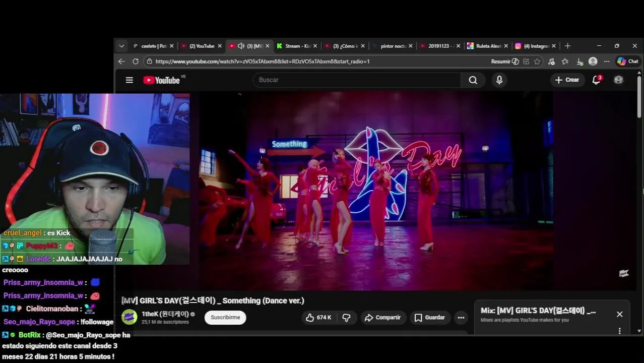Viewport: 644px width, 363px height.
Task: Click the video player to pause
Action: point(375,192)
